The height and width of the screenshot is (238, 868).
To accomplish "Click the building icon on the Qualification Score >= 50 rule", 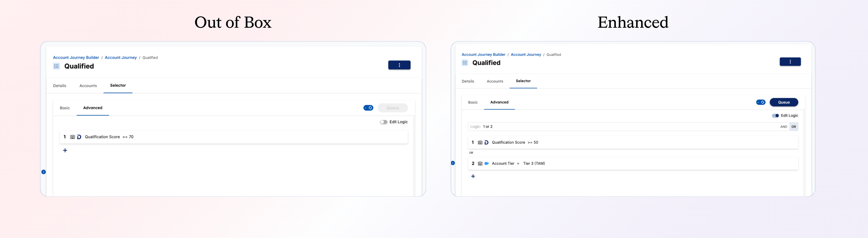I will [x=480, y=143].
